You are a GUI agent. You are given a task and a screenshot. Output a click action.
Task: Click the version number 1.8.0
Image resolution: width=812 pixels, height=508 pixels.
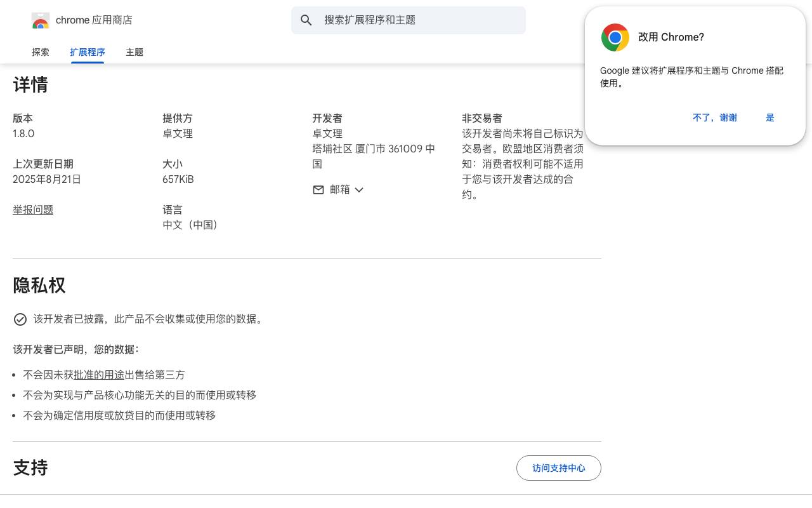(x=23, y=134)
